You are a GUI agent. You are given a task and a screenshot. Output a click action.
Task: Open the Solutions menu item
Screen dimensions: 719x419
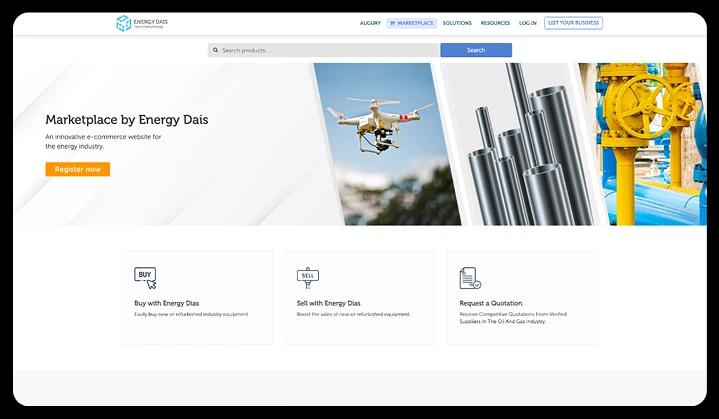[457, 23]
